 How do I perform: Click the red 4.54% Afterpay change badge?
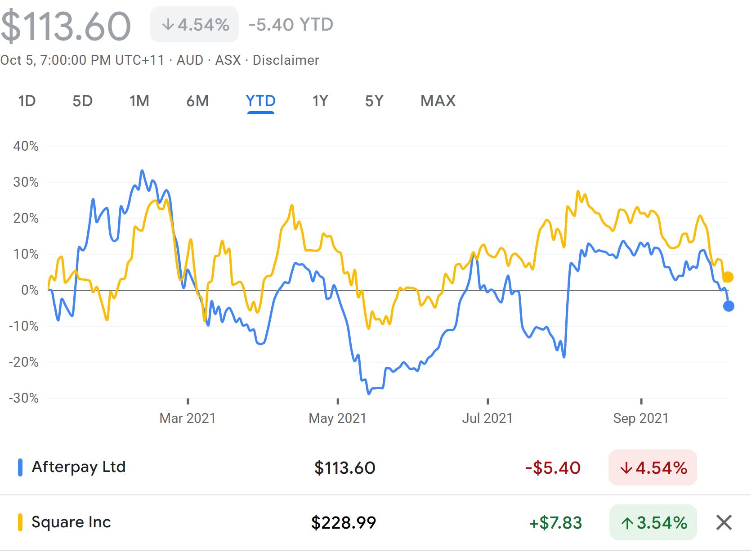point(653,468)
